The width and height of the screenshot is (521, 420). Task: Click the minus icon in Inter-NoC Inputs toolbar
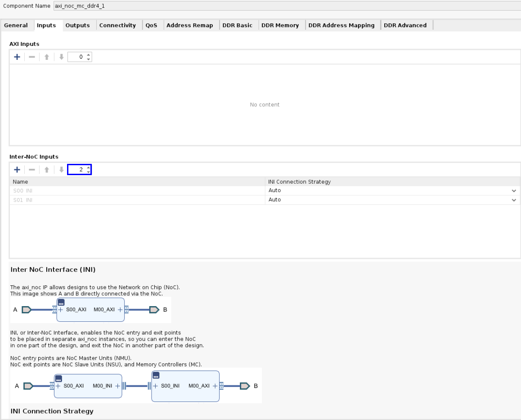32,170
